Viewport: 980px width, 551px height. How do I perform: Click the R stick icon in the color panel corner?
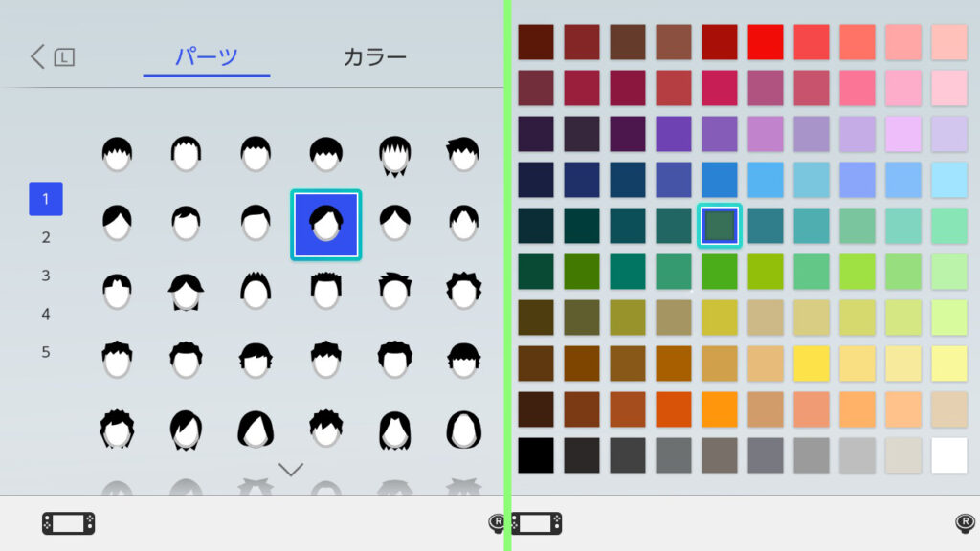[965, 523]
